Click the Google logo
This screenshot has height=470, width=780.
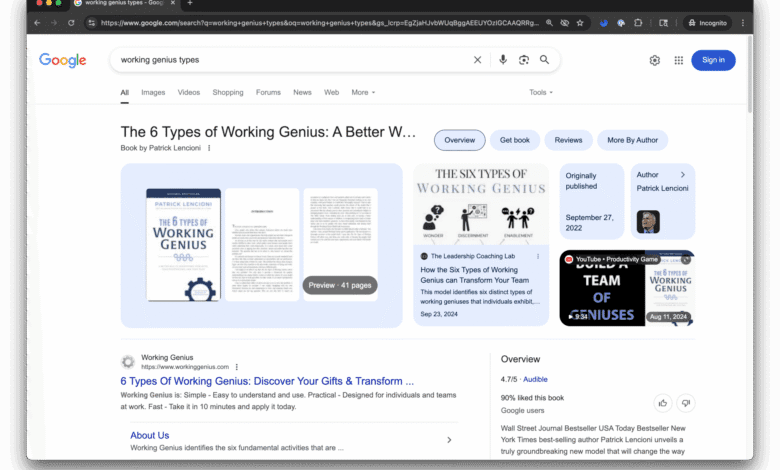[x=63, y=60]
